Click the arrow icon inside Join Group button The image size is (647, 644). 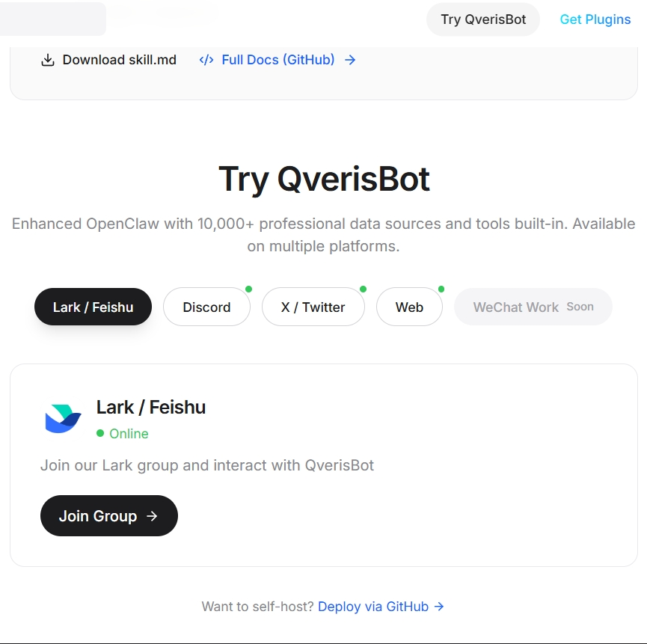click(152, 515)
